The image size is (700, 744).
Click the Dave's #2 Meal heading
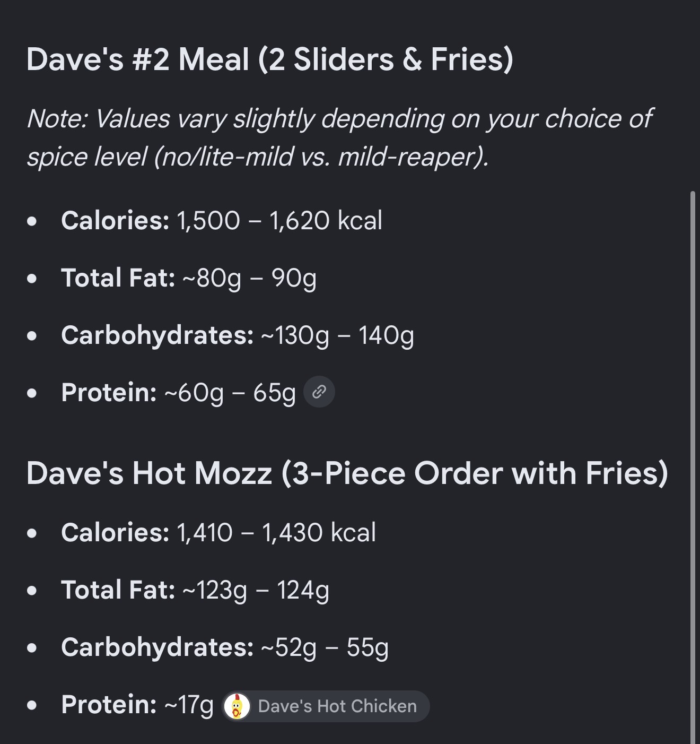270,59
